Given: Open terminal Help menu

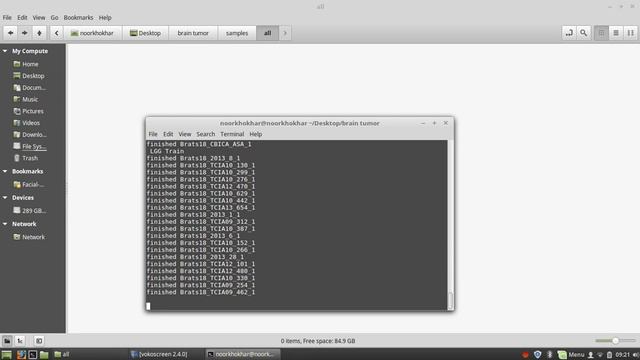Looking at the screenshot, I should click(256, 134).
